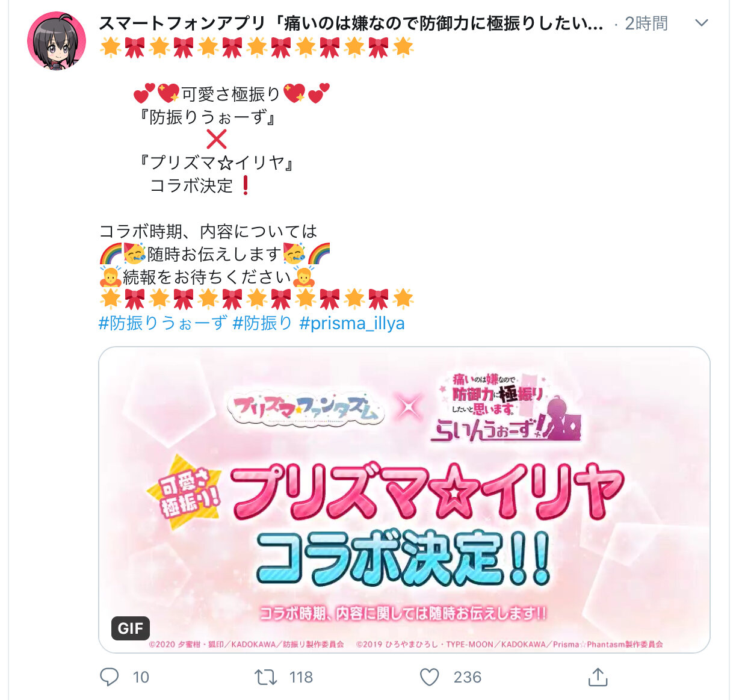Image resolution: width=742 pixels, height=700 pixels.
Task: Open the share tweet upload icon
Action: [x=598, y=677]
